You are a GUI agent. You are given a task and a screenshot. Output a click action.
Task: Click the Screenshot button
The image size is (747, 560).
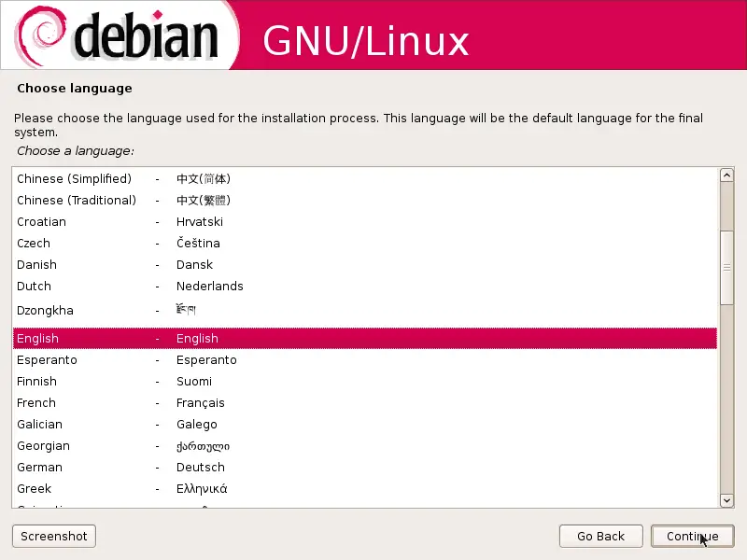[x=54, y=536]
